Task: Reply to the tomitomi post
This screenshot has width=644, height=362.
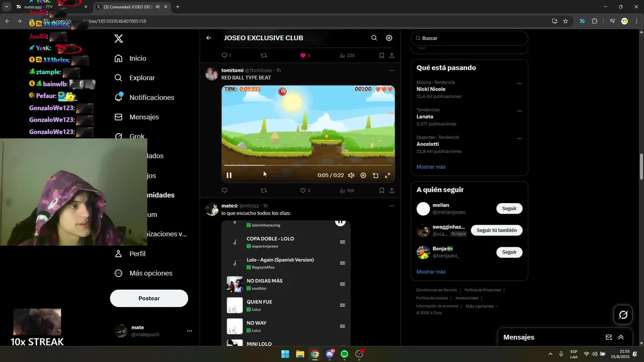Action: (x=224, y=191)
